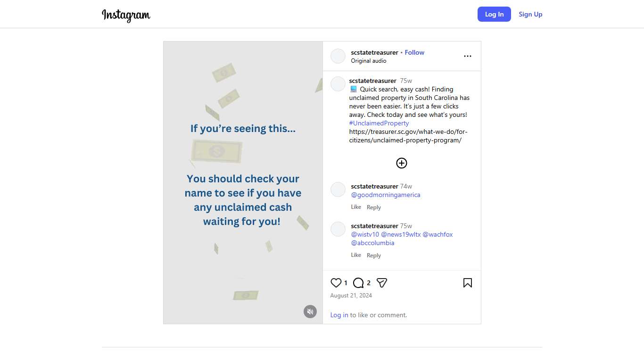This screenshot has width=644, height=362.
Task: Open the @abccolumbia mention
Action: pyautogui.click(x=372, y=243)
